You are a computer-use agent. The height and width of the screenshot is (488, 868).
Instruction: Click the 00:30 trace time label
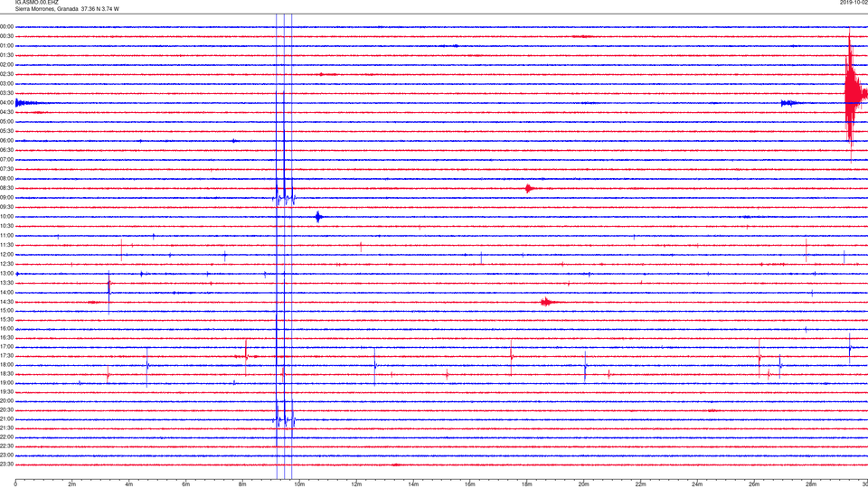click(6, 36)
